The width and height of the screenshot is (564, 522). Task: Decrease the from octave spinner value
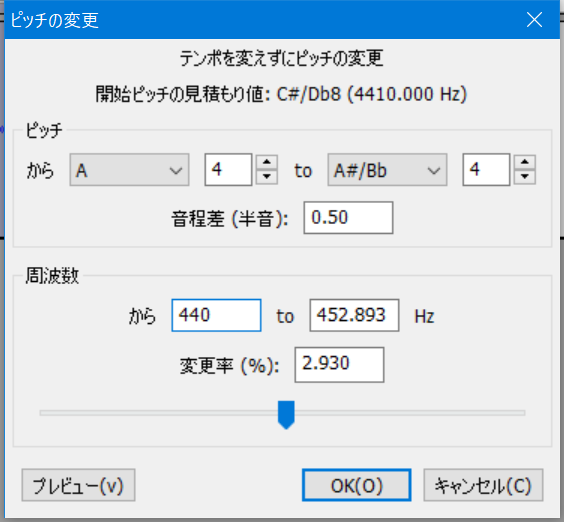tap(267, 177)
